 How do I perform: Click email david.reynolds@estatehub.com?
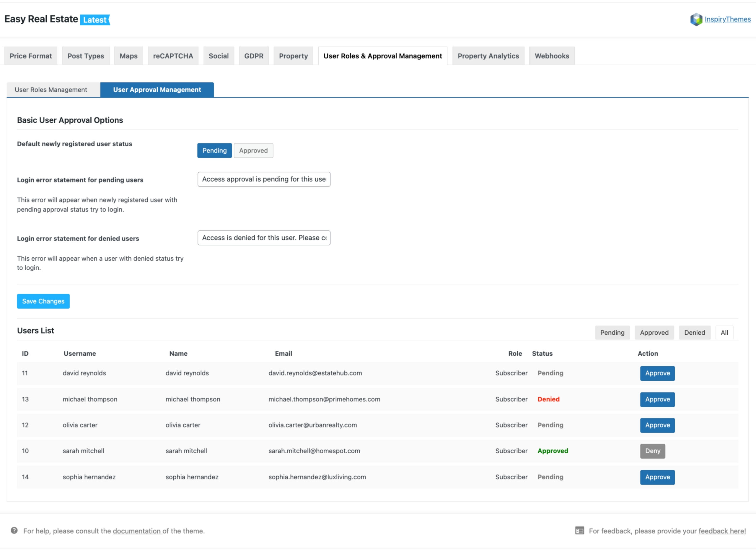coord(315,373)
